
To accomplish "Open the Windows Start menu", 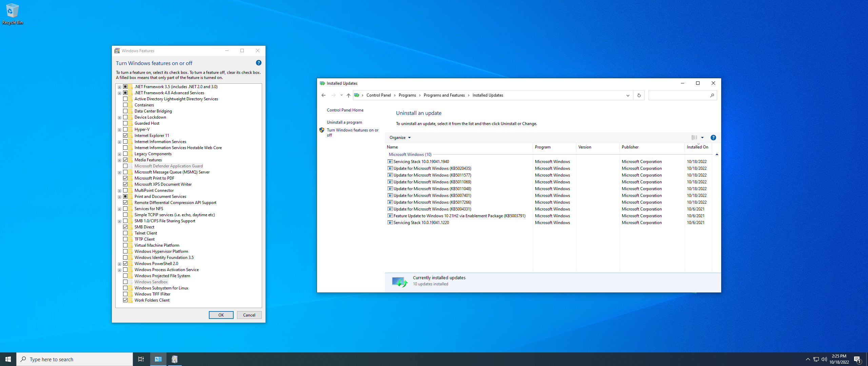I will point(8,359).
